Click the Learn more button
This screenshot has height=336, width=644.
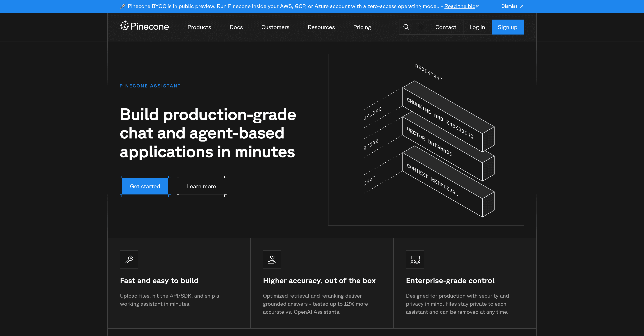(x=201, y=186)
